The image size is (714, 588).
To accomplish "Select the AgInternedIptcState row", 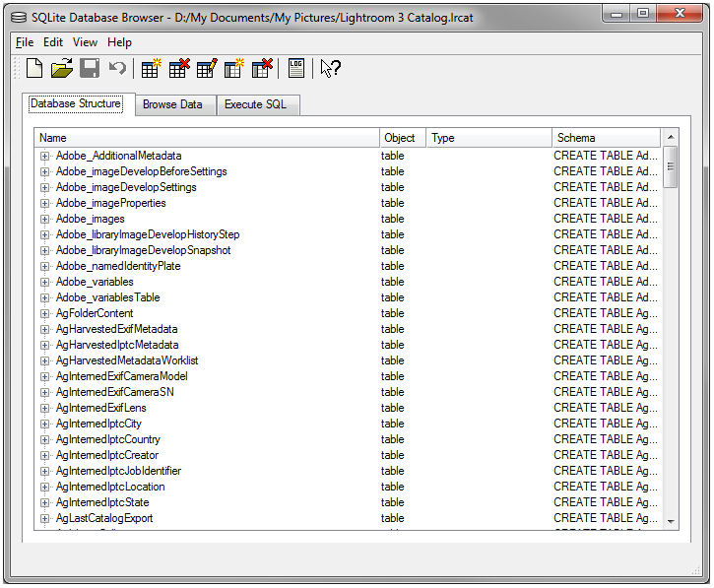I will click(x=348, y=502).
